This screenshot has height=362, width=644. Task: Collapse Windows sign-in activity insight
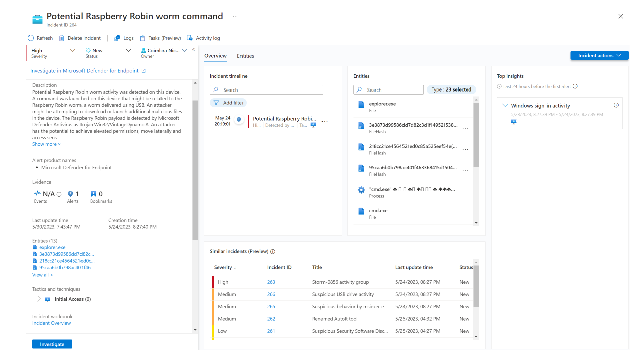click(x=505, y=106)
